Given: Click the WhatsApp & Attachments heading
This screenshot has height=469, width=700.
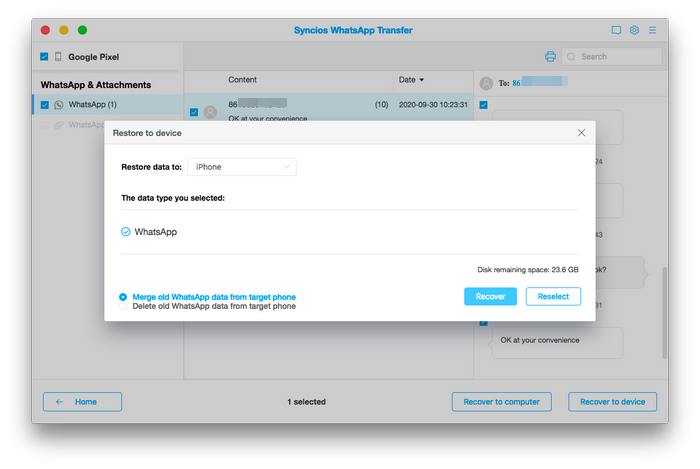Looking at the screenshot, I should 96,85.
